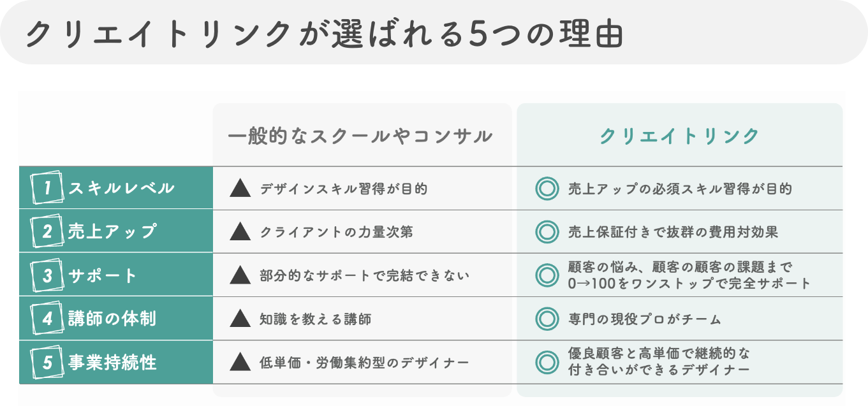Select the 一般的なスクールやコンサル column header
868x406 pixels.
click(x=360, y=136)
